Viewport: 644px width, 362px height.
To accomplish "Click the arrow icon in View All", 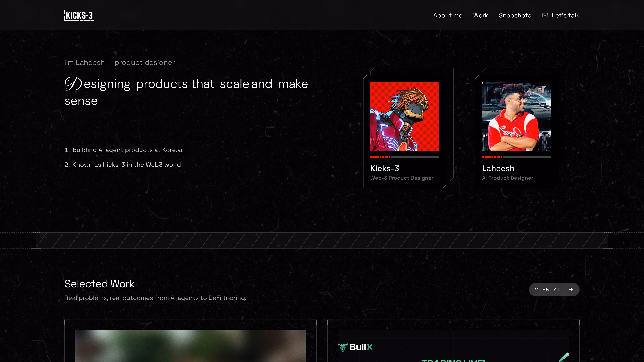I will pyautogui.click(x=571, y=290).
